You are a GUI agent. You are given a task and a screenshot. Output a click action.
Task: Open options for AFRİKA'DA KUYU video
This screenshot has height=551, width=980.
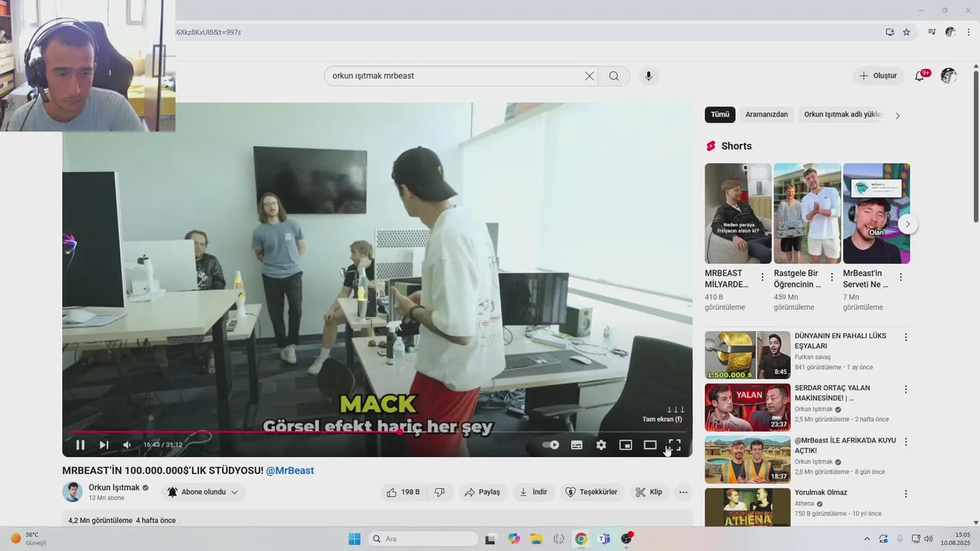click(906, 442)
